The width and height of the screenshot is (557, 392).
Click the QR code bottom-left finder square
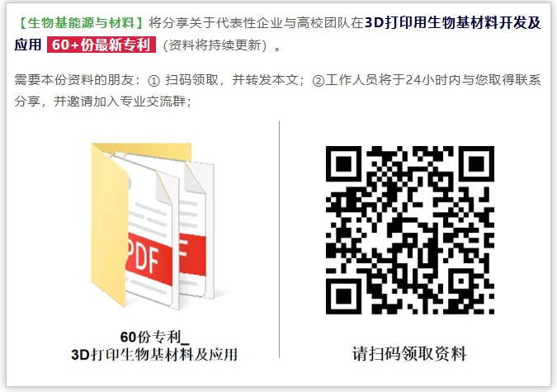tap(343, 296)
